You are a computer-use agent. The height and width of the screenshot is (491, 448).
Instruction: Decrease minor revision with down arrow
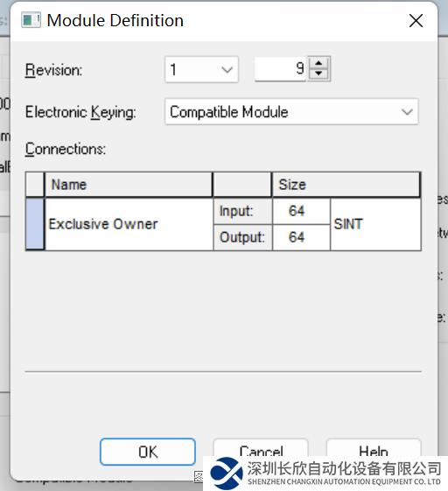pos(318,74)
